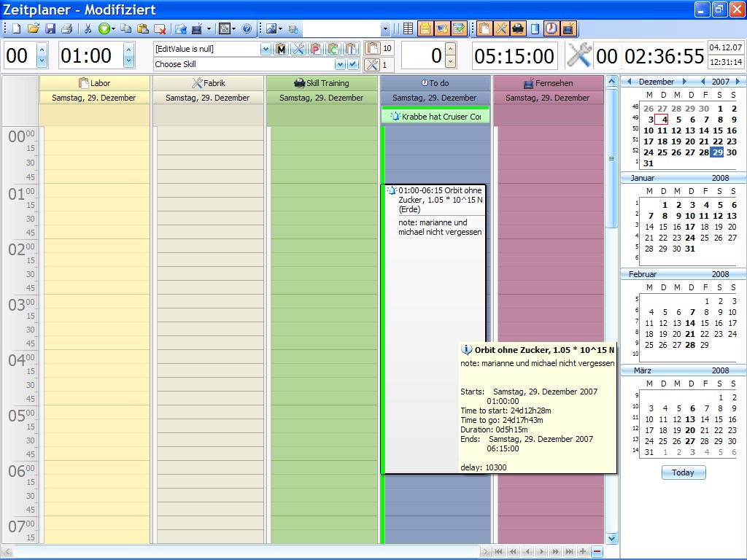Toggle the To do clock resource in the toolbar
Viewport: 747px width, 560px height.
click(x=551, y=28)
